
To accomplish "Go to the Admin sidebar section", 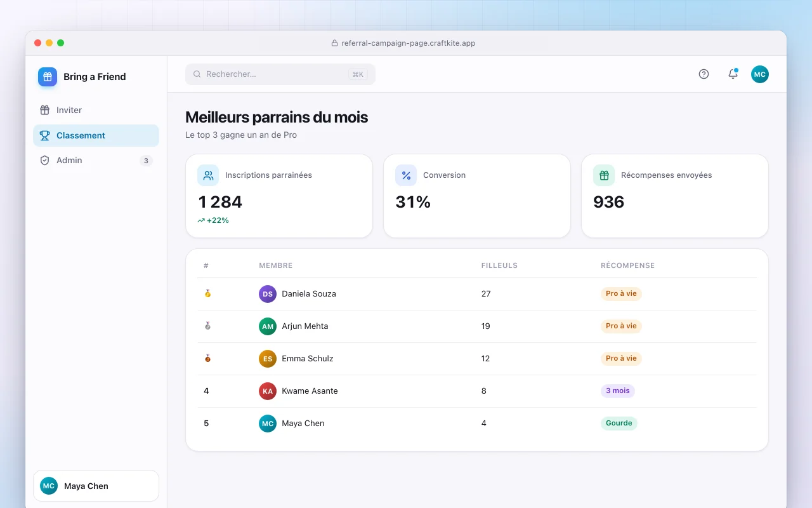I will (96, 161).
